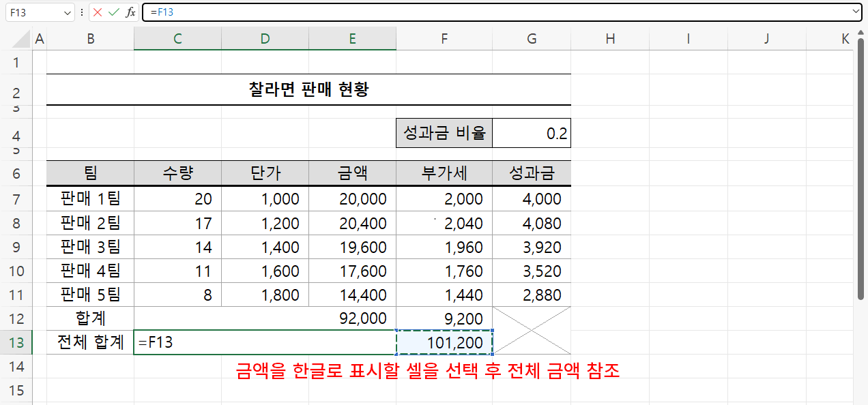Select the '판매 5팀' cell

90,295
